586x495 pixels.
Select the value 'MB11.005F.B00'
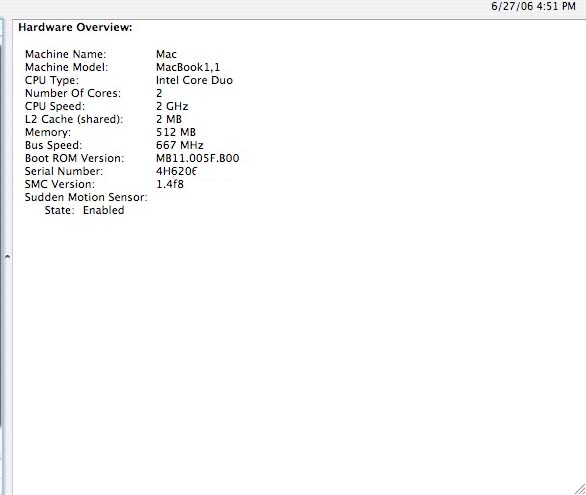click(198, 158)
